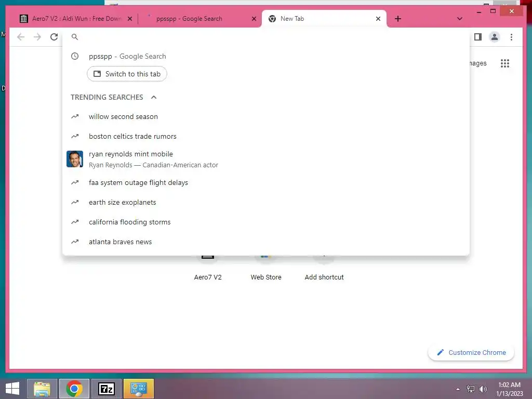Viewport: 532px width, 399px height.
Task: Click the Ryan Reynolds photo thumbnail
Action: click(x=75, y=159)
